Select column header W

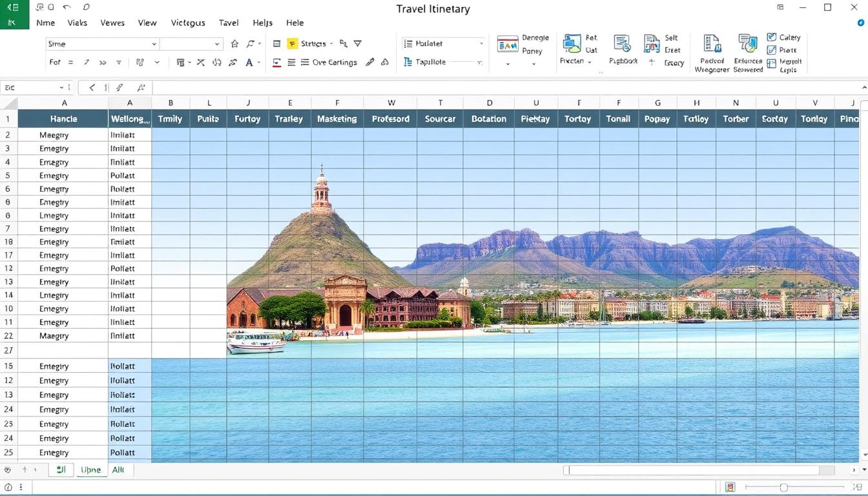pos(391,102)
